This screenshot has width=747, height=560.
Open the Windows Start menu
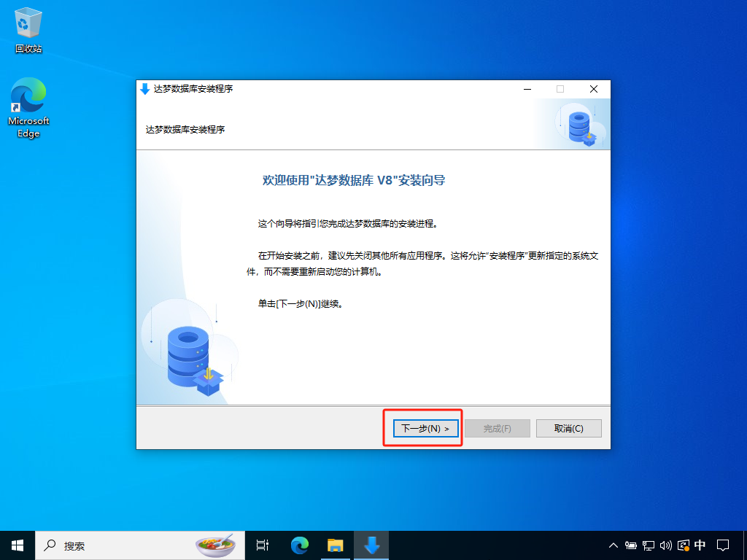click(18, 545)
